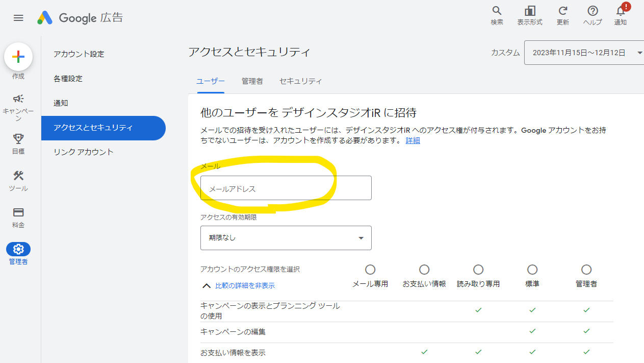
Task: Select the 管理者 access radio button
Action: click(586, 269)
